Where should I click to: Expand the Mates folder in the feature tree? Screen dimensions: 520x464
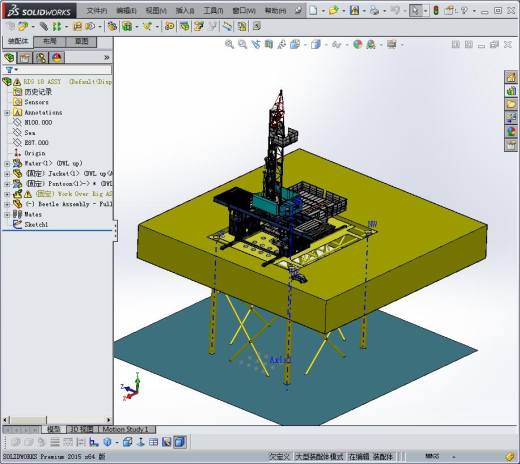[7, 215]
